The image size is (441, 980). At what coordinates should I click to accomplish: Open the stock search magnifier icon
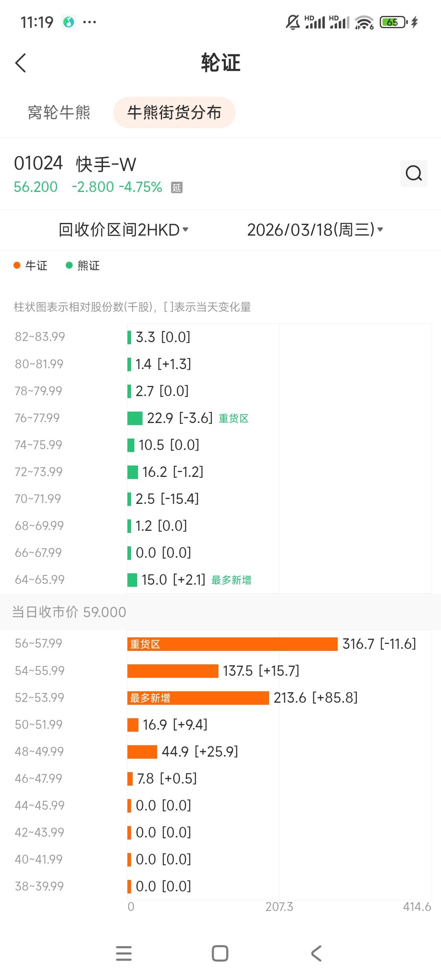click(413, 174)
